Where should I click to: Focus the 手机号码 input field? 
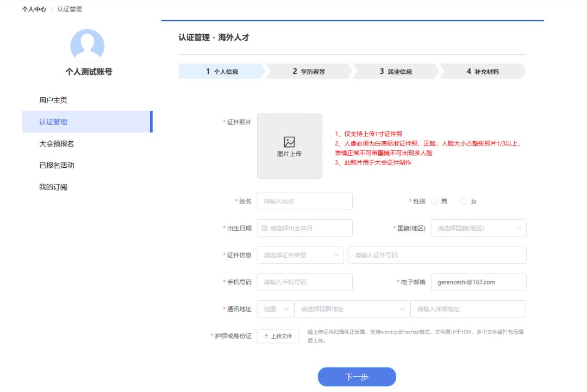tap(304, 282)
